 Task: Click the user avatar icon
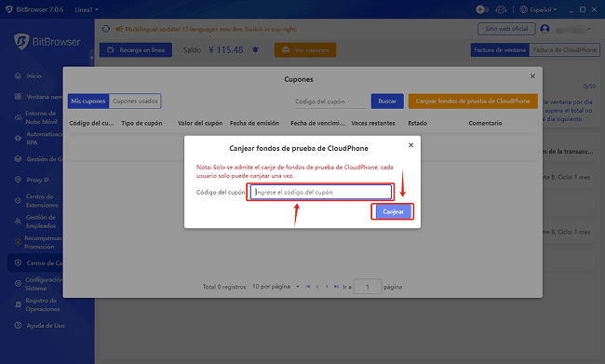(x=544, y=29)
